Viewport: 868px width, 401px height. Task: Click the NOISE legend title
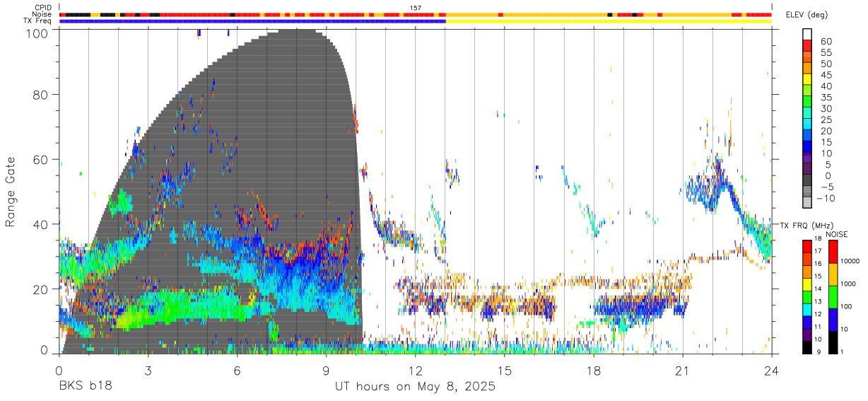(838, 234)
